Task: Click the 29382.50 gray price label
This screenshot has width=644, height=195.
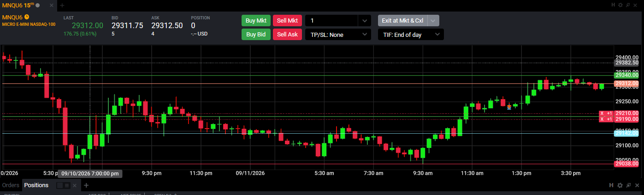Action: click(626, 63)
